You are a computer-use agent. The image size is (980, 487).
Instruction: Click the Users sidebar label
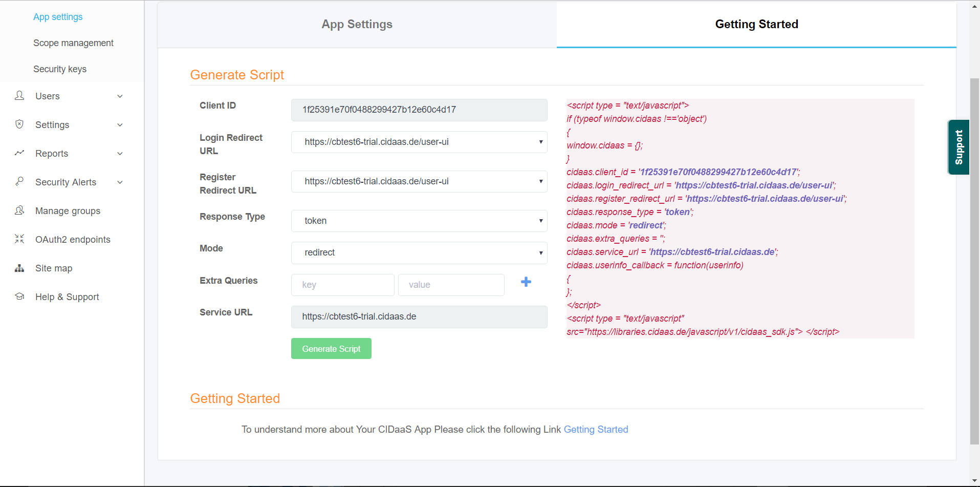coord(48,96)
